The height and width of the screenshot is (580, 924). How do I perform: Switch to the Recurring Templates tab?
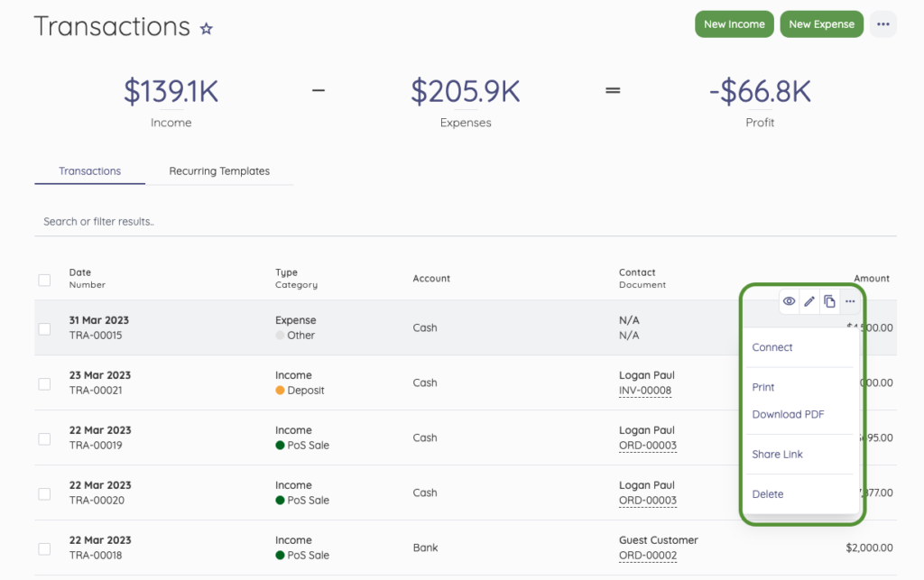[219, 170]
